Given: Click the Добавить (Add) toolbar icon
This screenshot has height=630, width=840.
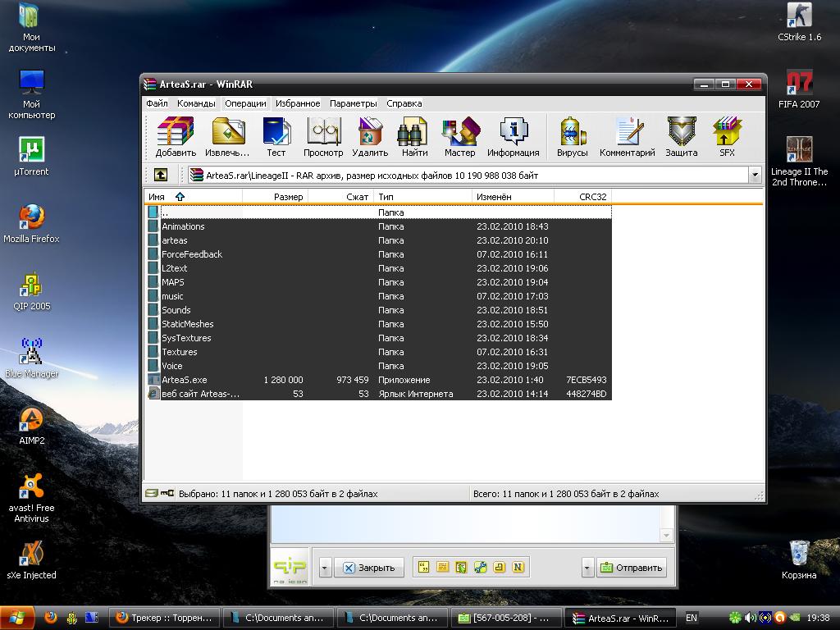Looking at the screenshot, I should pyautogui.click(x=176, y=137).
